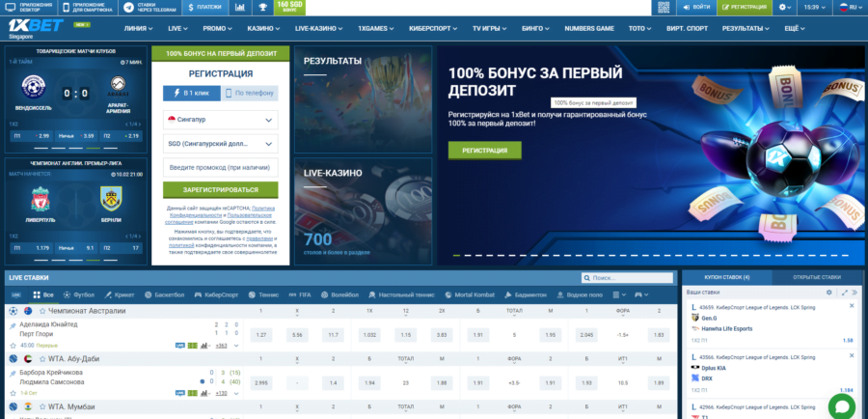Open the LIVE menu

(x=177, y=28)
